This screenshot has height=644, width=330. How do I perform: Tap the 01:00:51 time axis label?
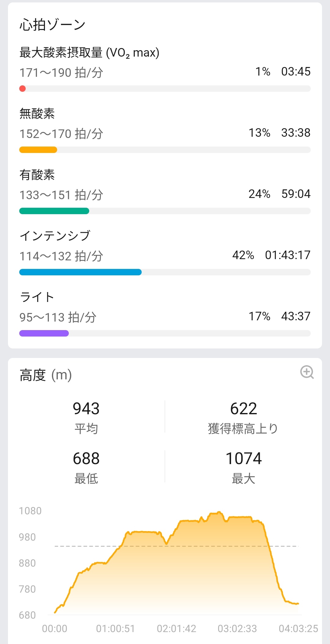(116, 629)
